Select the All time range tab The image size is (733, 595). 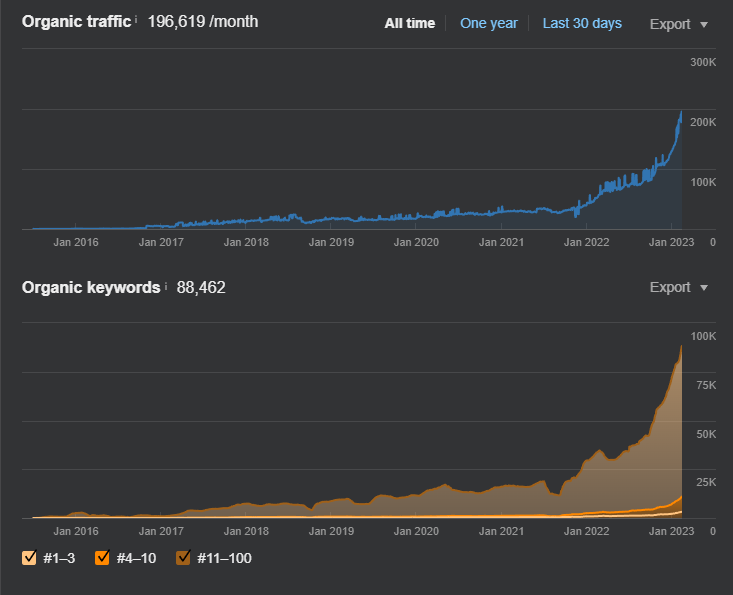click(x=410, y=23)
